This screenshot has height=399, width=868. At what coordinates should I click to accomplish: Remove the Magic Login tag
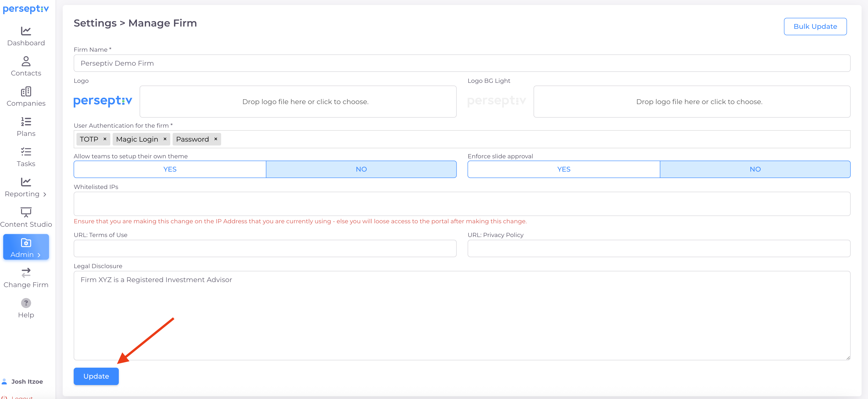165,139
